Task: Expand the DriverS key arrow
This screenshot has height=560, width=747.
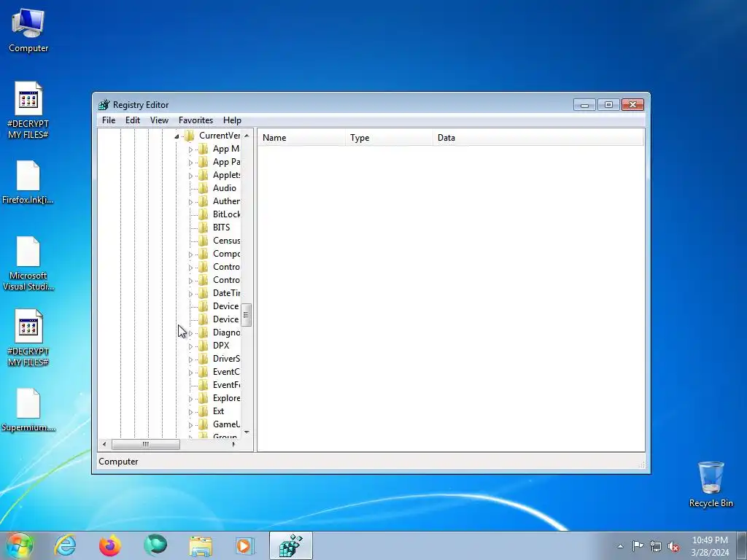Action: (190, 360)
